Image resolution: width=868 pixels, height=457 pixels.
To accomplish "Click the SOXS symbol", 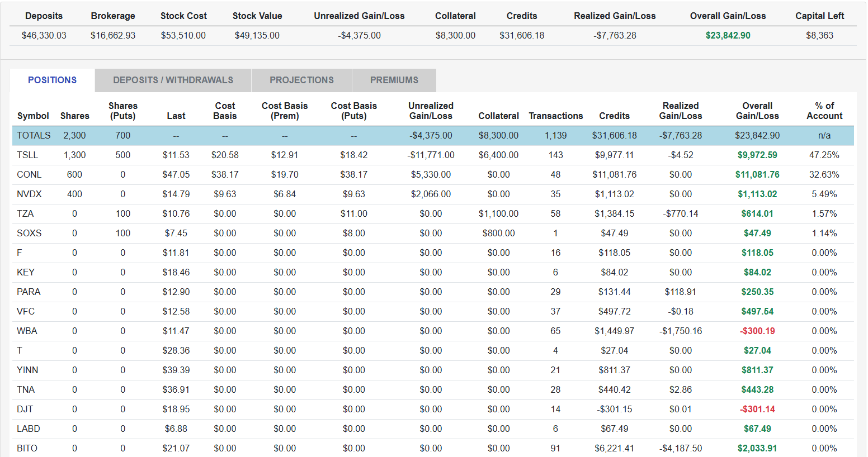I will pyautogui.click(x=29, y=233).
